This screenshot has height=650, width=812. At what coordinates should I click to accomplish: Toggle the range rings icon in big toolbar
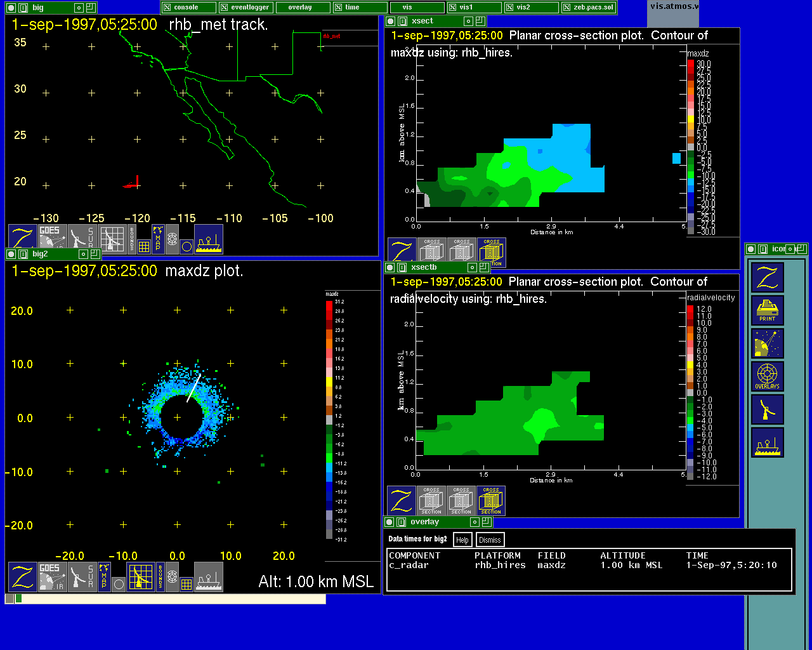click(x=172, y=240)
